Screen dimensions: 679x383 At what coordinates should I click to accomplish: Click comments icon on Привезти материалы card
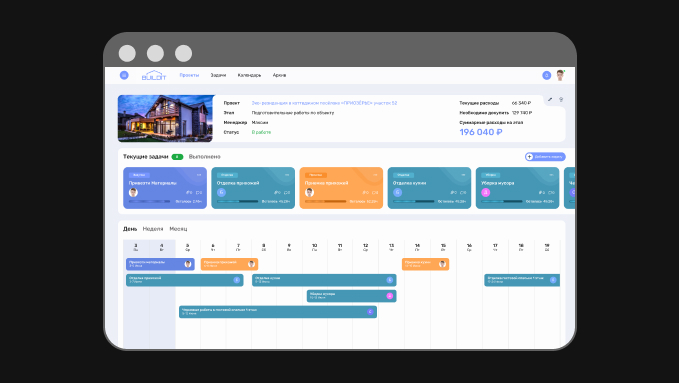[x=199, y=192]
